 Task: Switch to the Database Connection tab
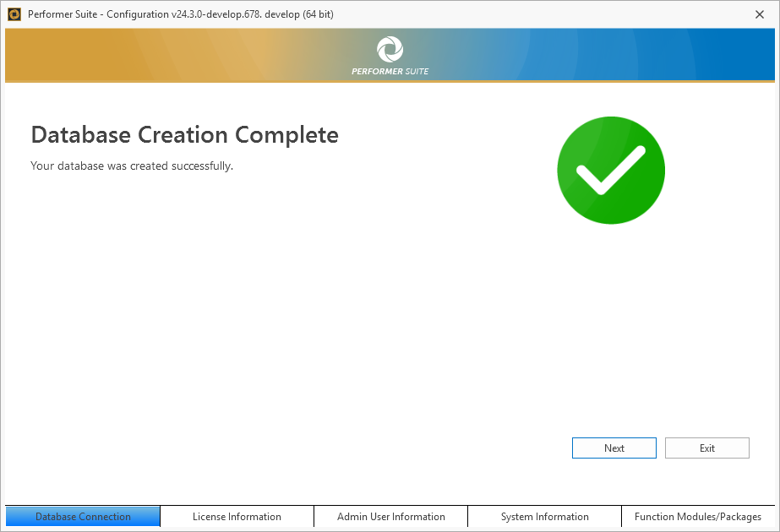click(83, 517)
